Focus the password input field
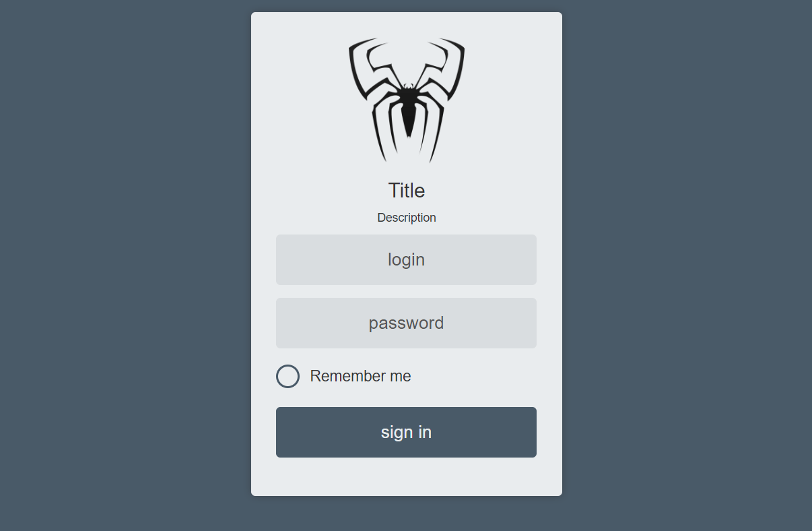The height and width of the screenshot is (531, 812). click(x=406, y=323)
